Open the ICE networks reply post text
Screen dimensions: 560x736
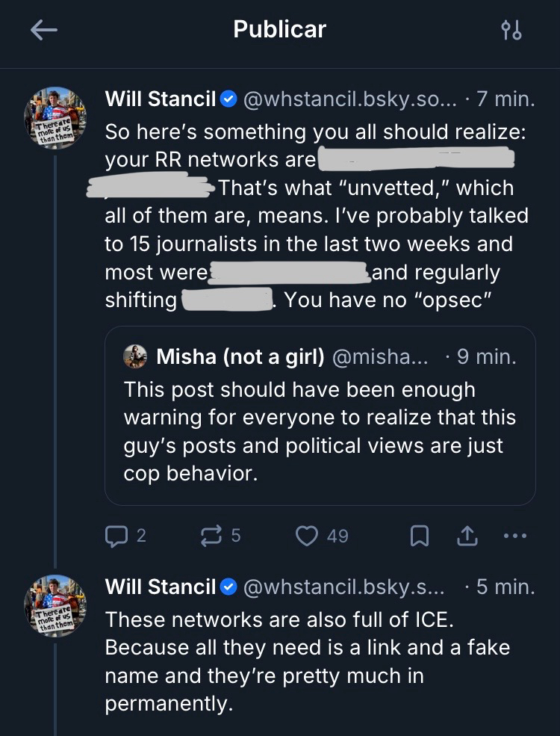tap(306, 661)
